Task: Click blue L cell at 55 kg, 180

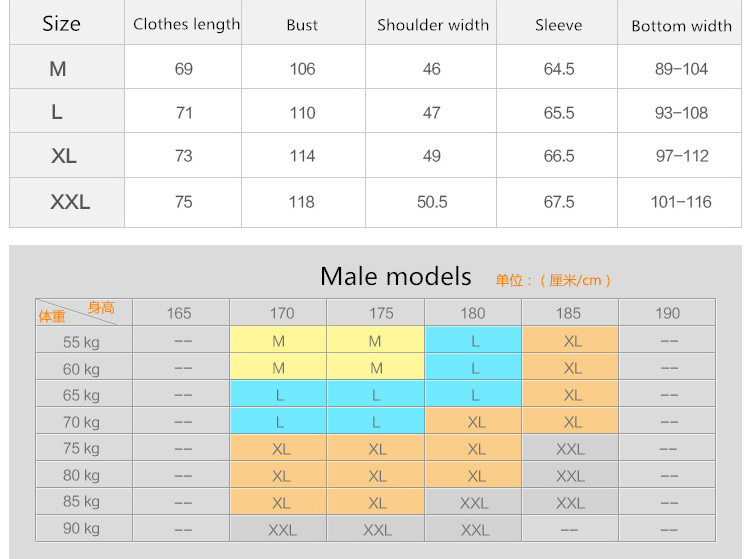Action: (x=473, y=340)
